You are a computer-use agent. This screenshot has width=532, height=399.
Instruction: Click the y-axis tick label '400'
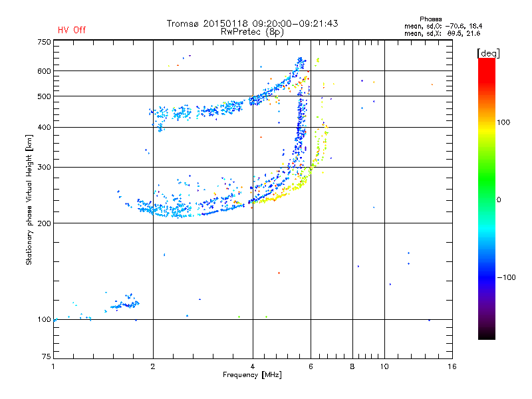pyautogui.click(x=44, y=128)
